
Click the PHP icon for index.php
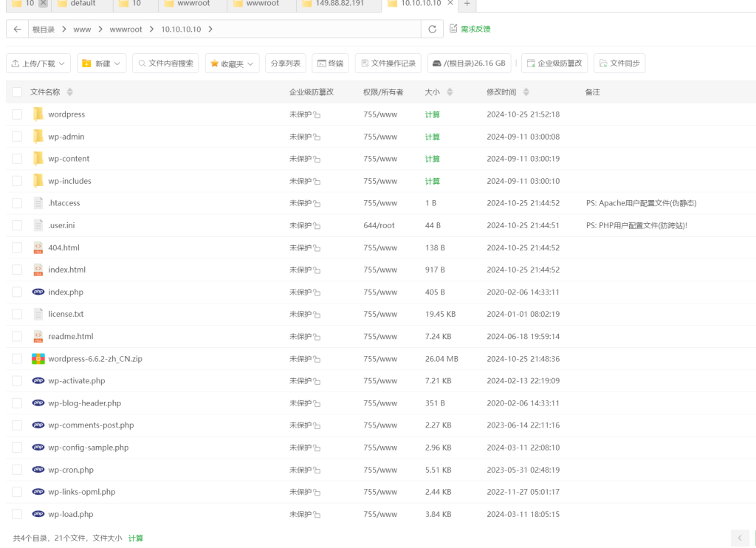(x=38, y=292)
